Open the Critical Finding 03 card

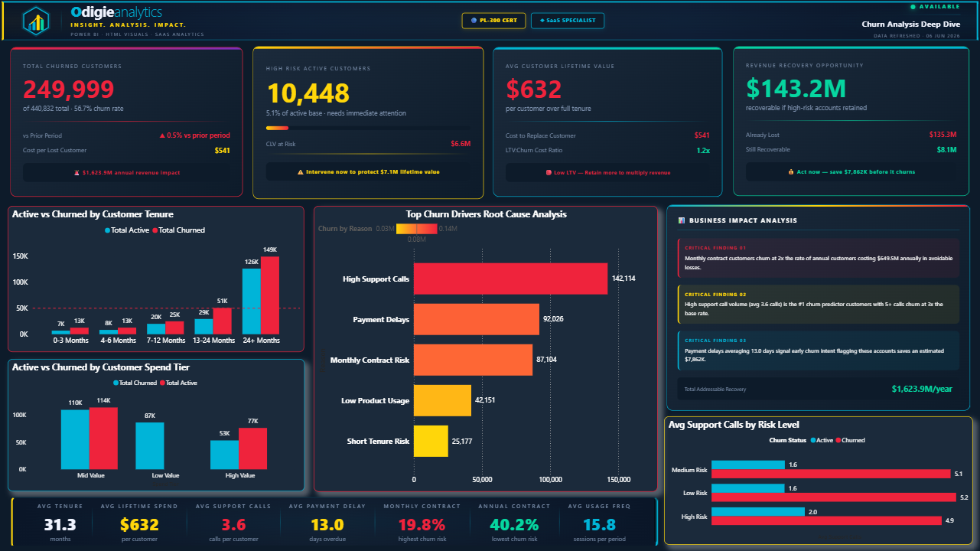pyautogui.click(x=818, y=350)
